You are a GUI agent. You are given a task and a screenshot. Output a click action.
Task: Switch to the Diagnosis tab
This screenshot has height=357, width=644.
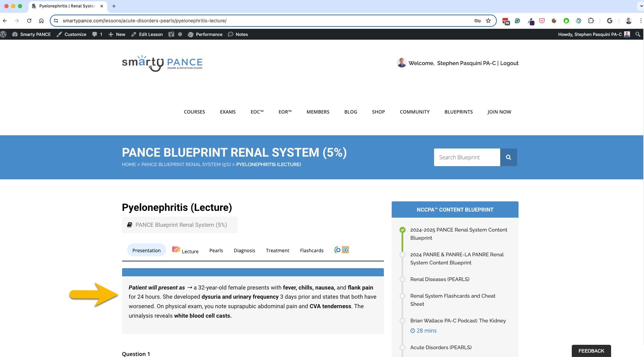(244, 250)
